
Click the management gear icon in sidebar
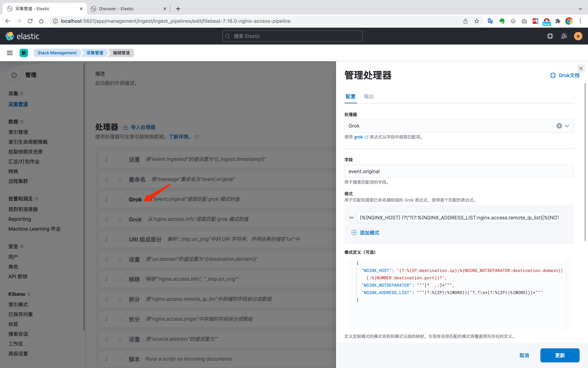pos(14,75)
